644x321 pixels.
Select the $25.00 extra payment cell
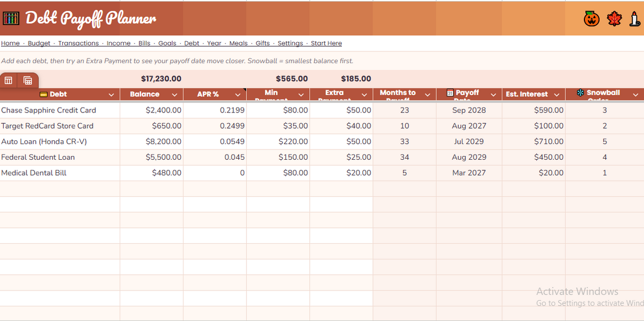click(x=341, y=157)
